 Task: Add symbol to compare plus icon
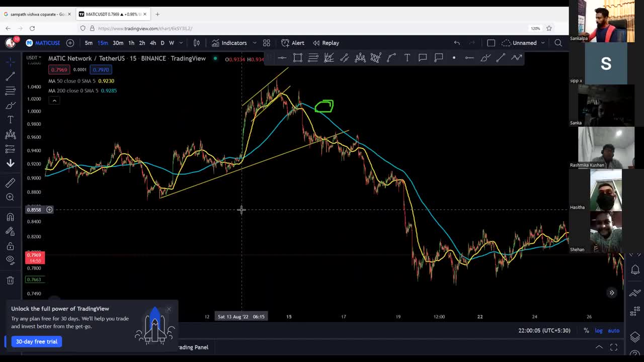[x=70, y=43]
